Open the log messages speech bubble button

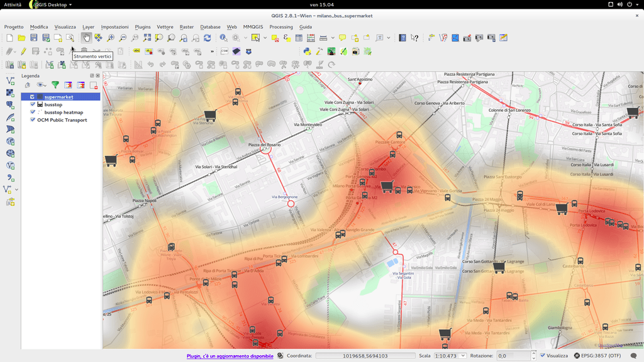(634, 356)
